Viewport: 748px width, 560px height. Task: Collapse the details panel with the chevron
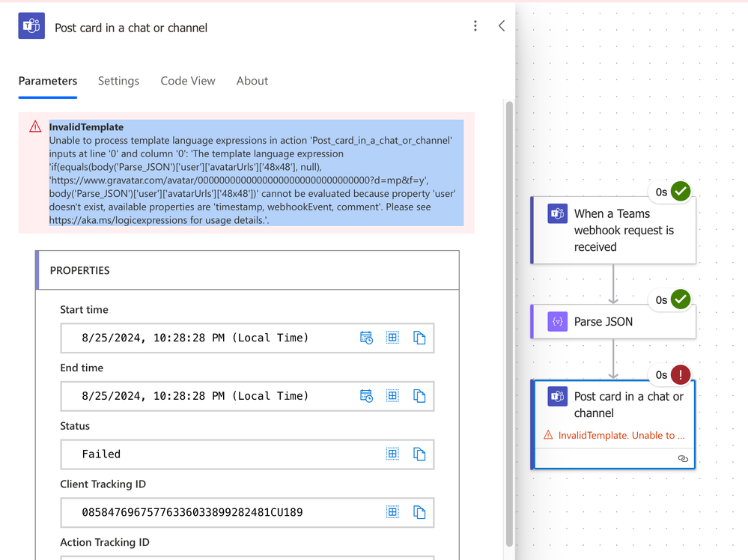(502, 25)
